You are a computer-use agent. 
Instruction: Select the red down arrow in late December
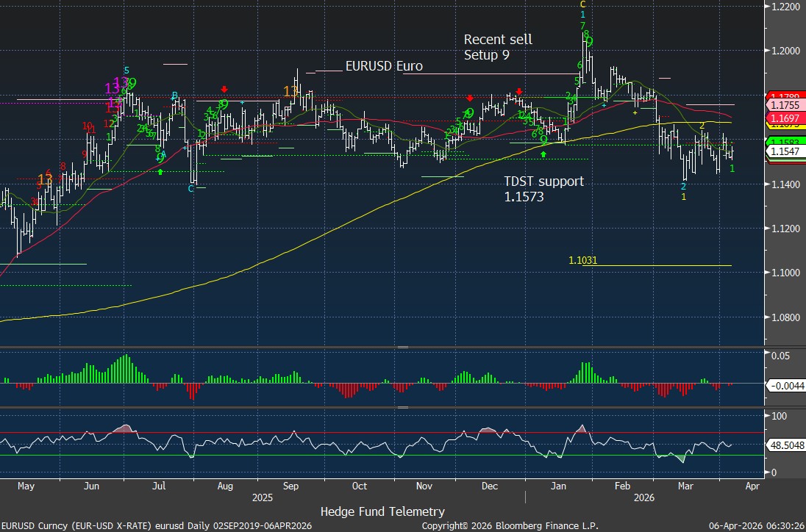point(519,91)
